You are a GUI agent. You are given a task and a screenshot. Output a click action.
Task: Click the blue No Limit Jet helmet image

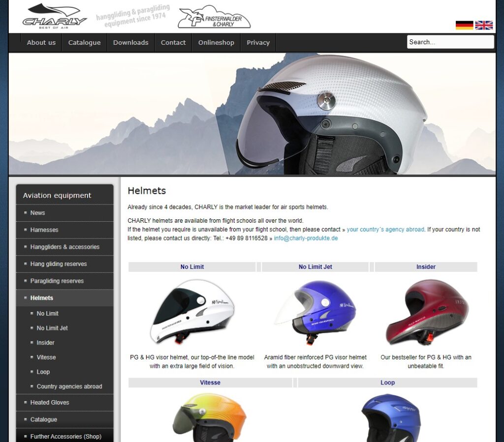[x=315, y=312]
